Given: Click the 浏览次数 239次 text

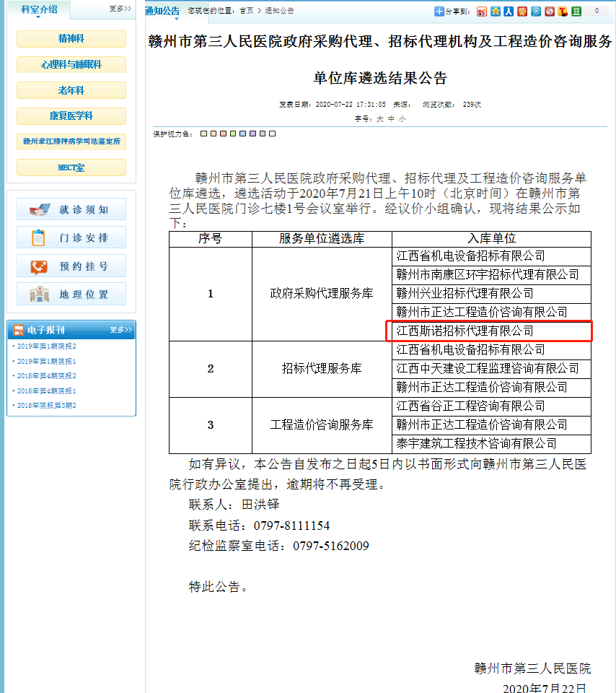Looking at the screenshot, I should click(x=452, y=105).
